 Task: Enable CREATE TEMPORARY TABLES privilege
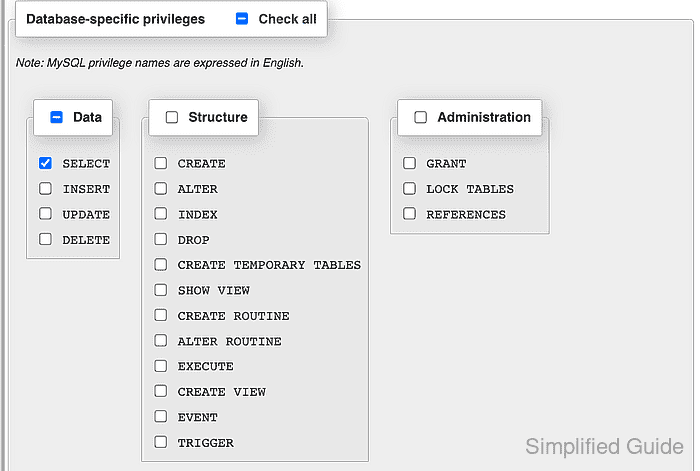tap(161, 264)
